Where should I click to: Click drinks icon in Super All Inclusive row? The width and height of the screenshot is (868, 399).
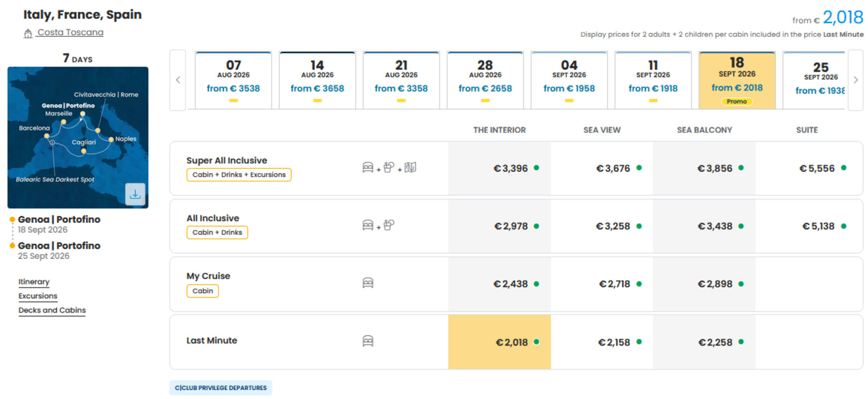[x=389, y=167]
